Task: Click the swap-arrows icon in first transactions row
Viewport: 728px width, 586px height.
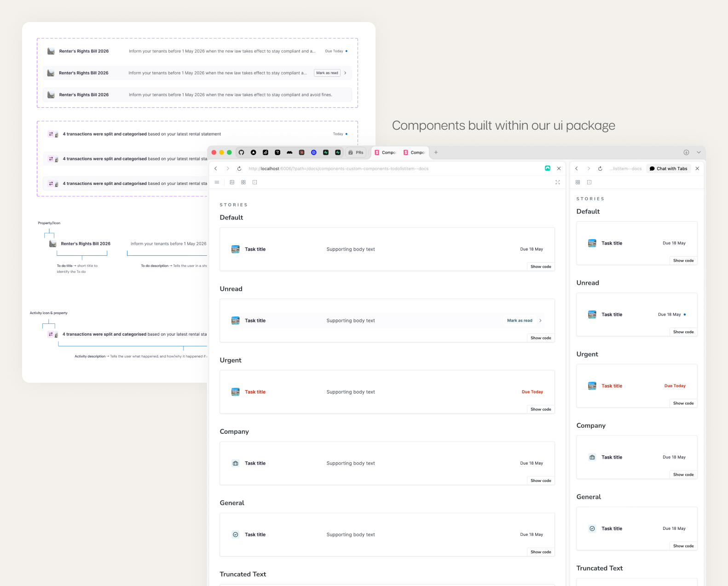Action: 51,134
